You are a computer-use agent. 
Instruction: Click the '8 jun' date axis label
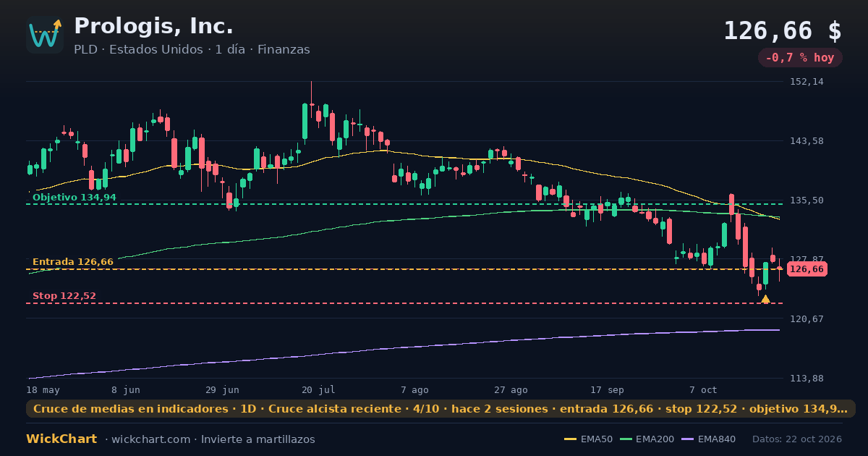pyautogui.click(x=126, y=389)
